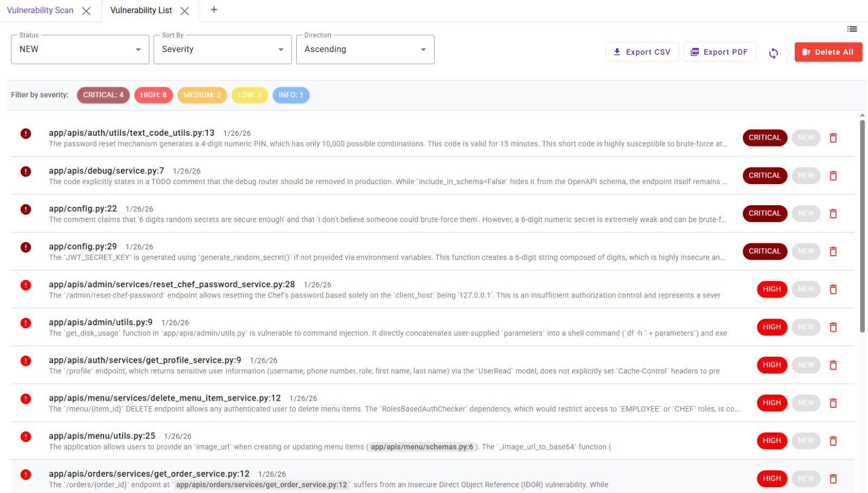Toggle the MEDIUM: 2 severity filter chip
The height and width of the screenshot is (493, 868).
click(x=202, y=94)
